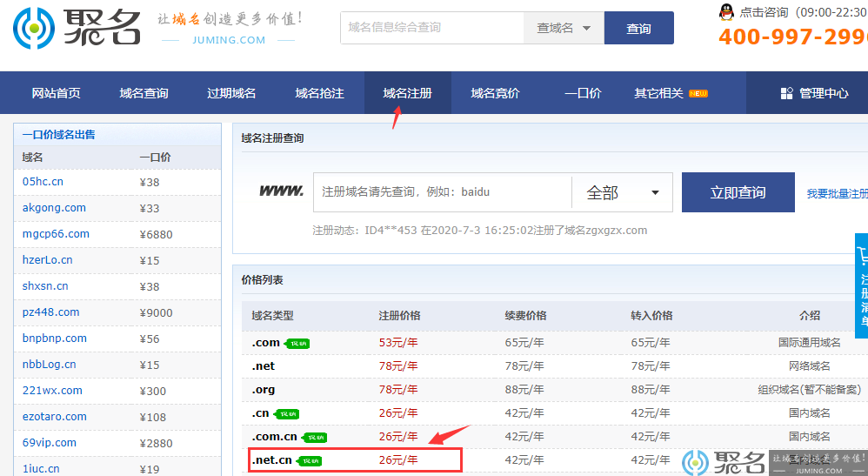Click the green promo tag beside .net.cn
This screenshot has height=476, width=868.
coord(309,461)
